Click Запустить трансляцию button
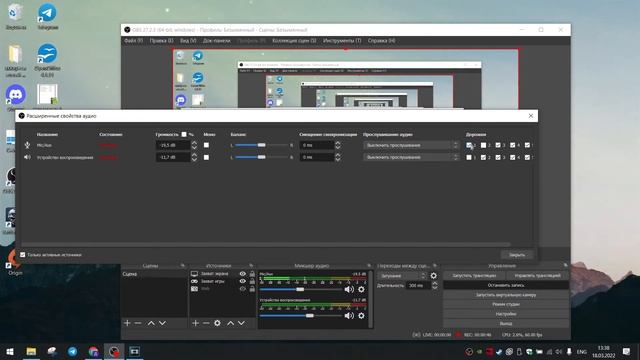640x360 pixels. pyautogui.click(x=474, y=276)
